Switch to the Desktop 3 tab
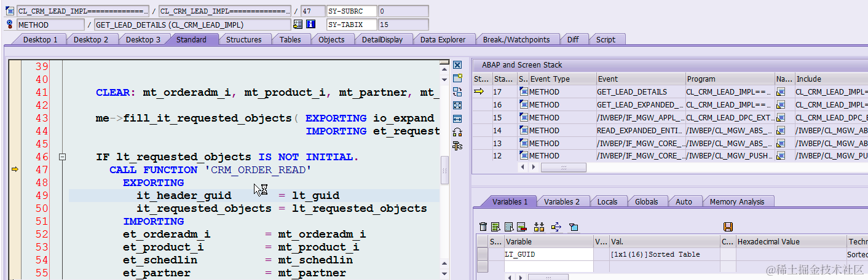The image size is (868, 280). pos(143,39)
